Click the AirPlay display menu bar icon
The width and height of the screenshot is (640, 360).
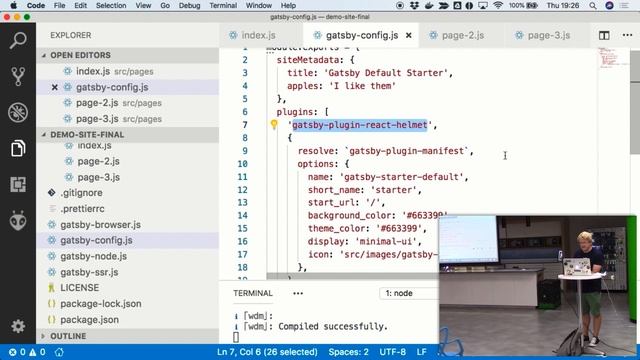(x=483, y=5)
